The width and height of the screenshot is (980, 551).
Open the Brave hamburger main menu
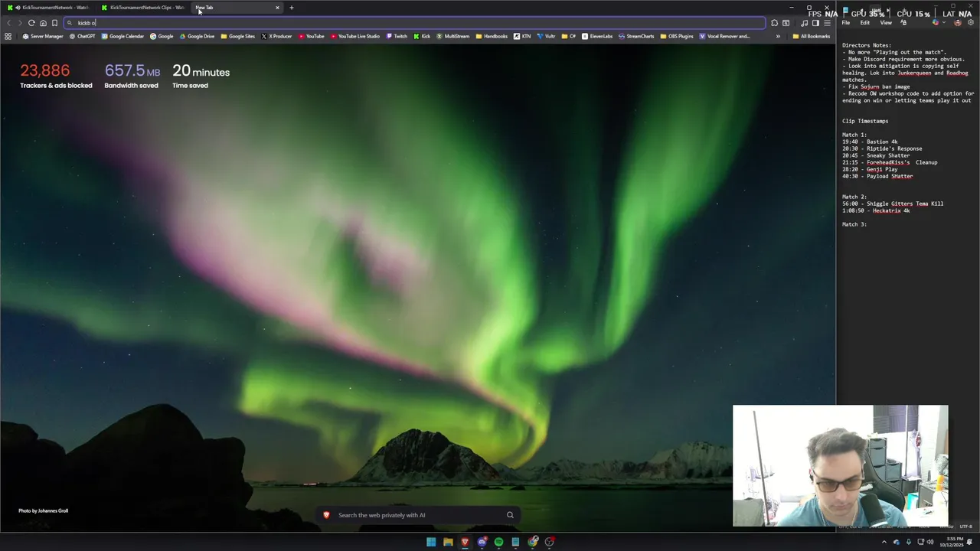click(827, 23)
